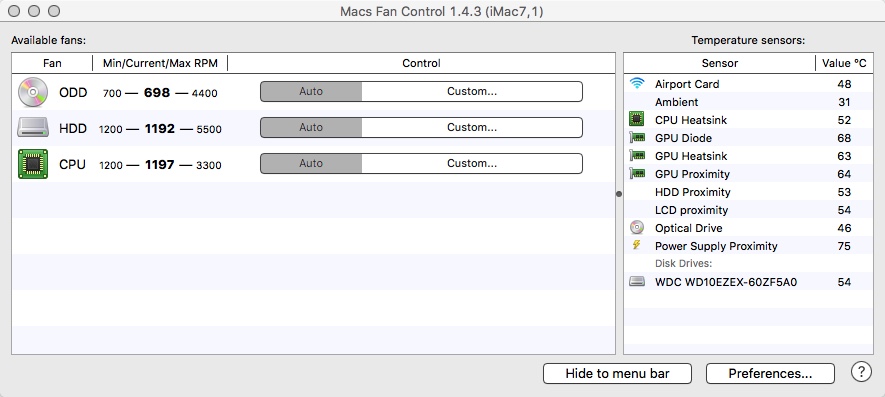Open Custom control for the ODD fan
The height and width of the screenshot is (397, 885).
click(472, 91)
